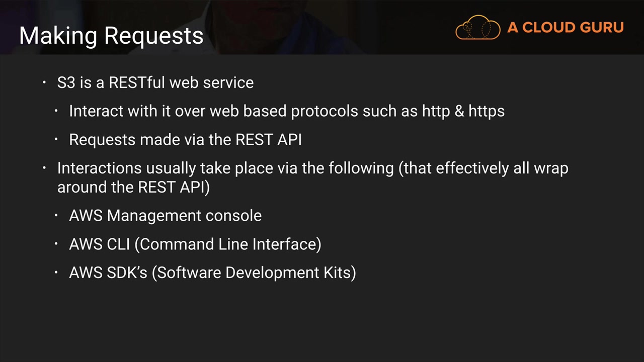
Task: Click bullet dot beside "S3 is a RESTful"
Action: pyautogui.click(x=44, y=82)
